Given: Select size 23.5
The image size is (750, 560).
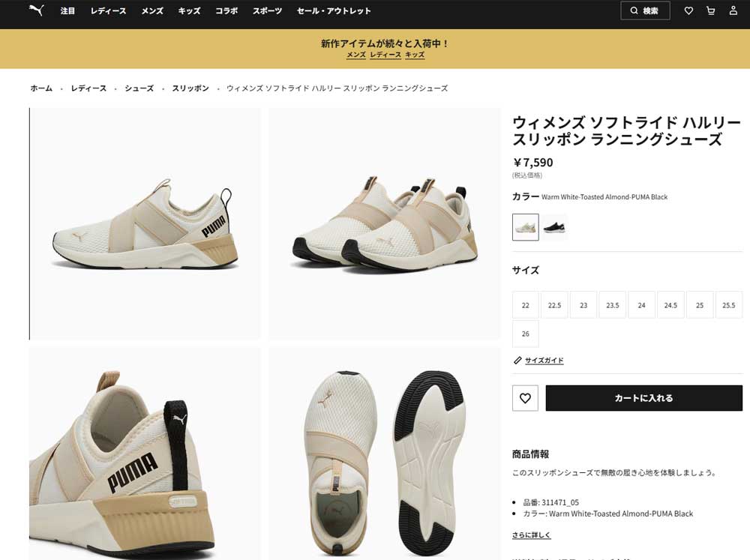Looking at the screenshot, I should tap(612, 305).
